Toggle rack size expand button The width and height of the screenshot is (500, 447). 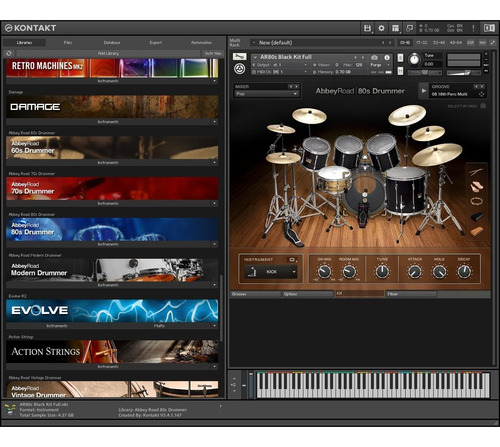pyautogui.click(x=492, y=43)
